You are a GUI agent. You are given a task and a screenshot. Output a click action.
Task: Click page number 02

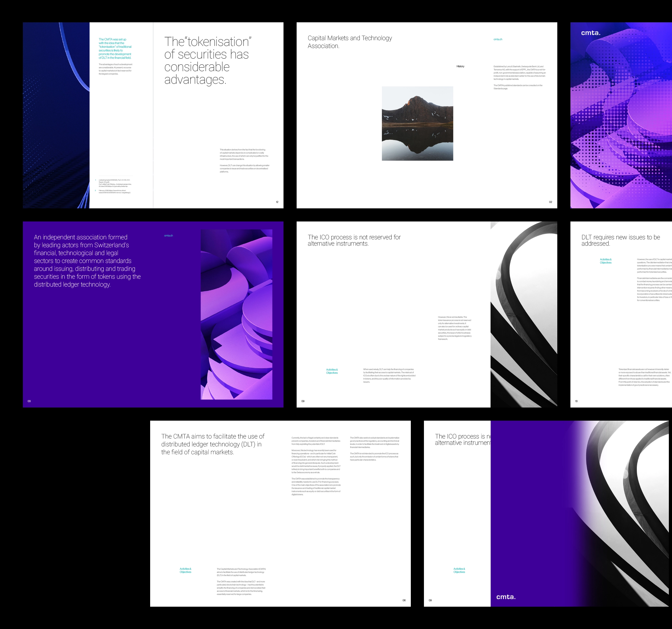pyautogui.click(x=550, y=202)
